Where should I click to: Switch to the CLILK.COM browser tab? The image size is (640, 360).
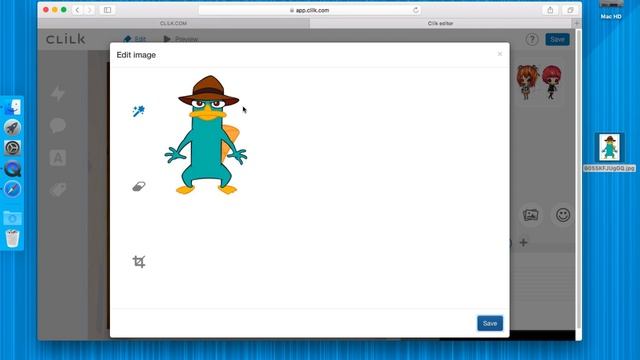pyautogui.click(x=173, y=23)
